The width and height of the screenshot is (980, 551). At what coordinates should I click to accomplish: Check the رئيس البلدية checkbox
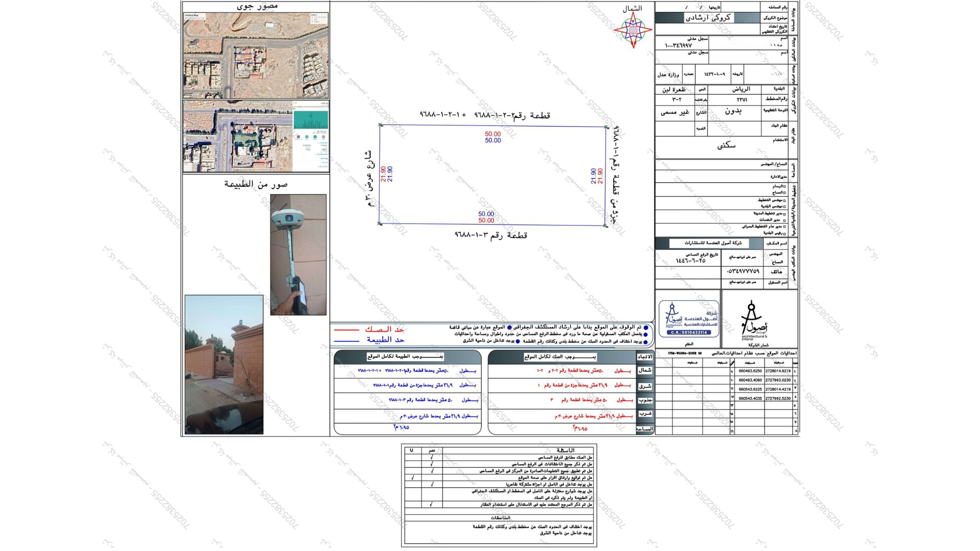[785, 234]
